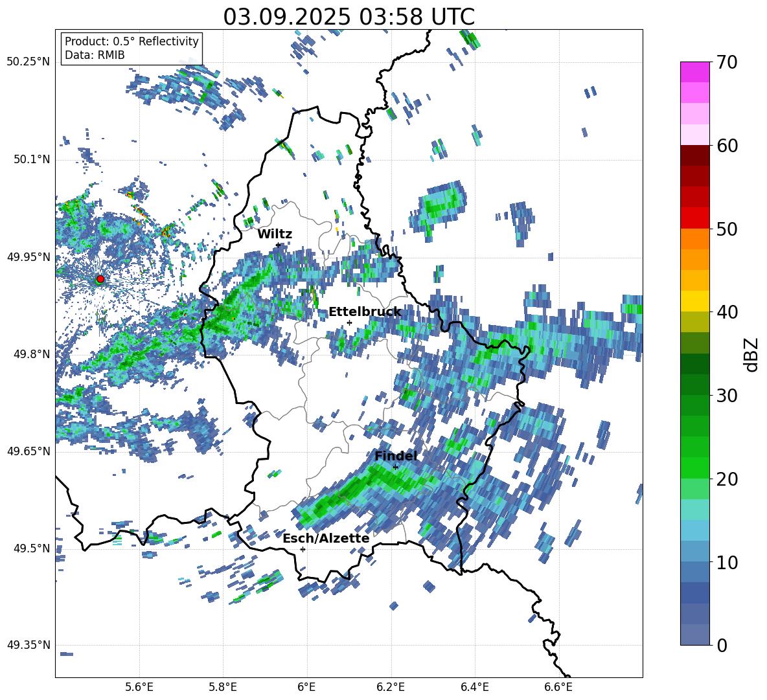The image size is (767, 700).
Task: Click the Esch/Alzette cross marker
Action: point(303,549)
